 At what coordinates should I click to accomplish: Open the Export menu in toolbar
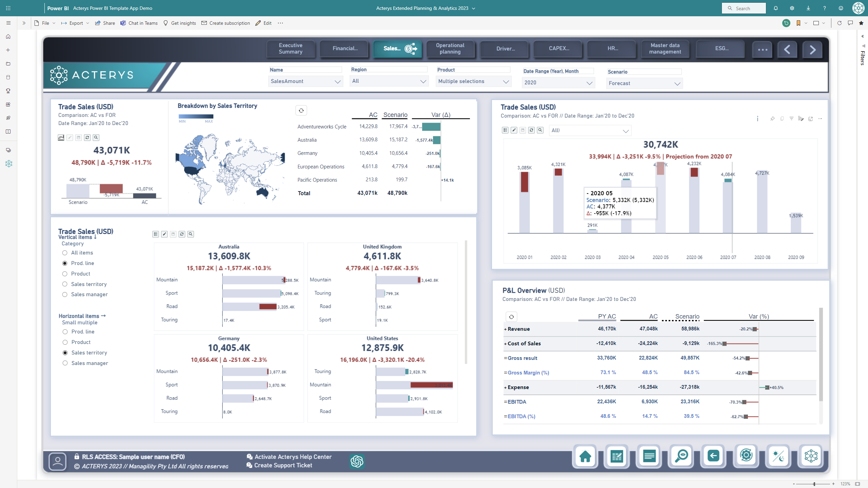(76, 23)
